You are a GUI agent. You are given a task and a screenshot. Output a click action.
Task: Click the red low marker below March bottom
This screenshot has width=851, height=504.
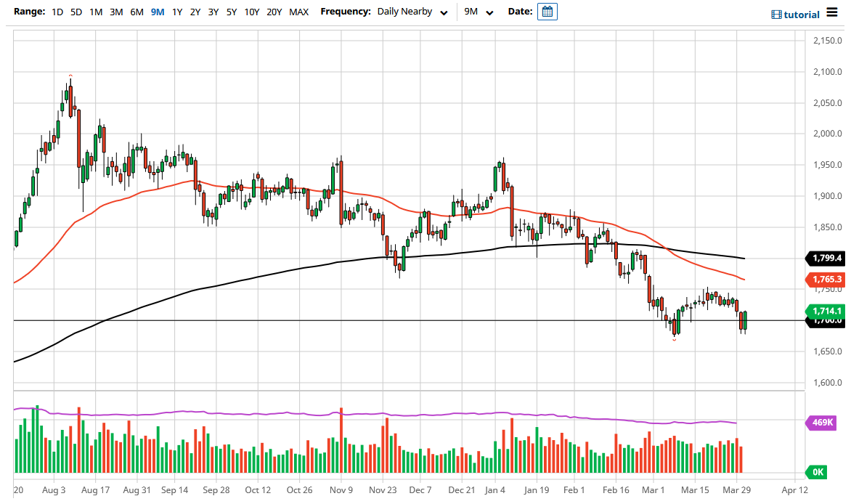(x=674, y=340)
